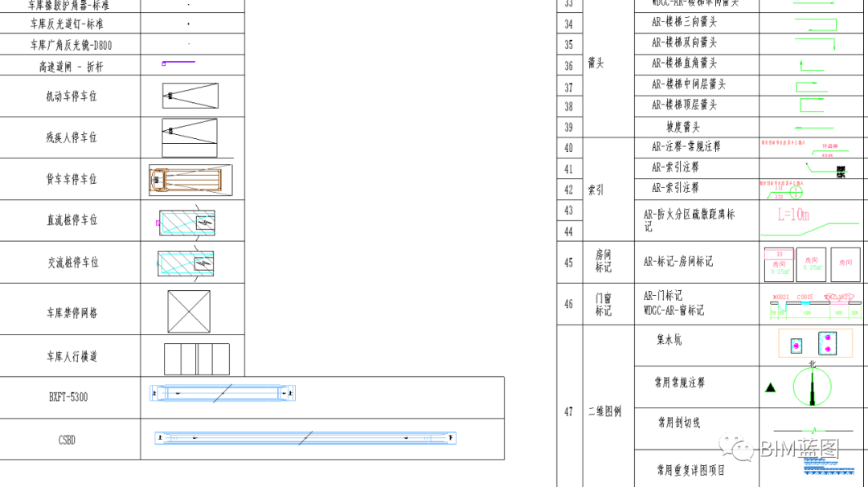The image size is (868, 487).
Task: Click the AR-门标记 label
Action: pyautogui.click(x=662, y=295)
